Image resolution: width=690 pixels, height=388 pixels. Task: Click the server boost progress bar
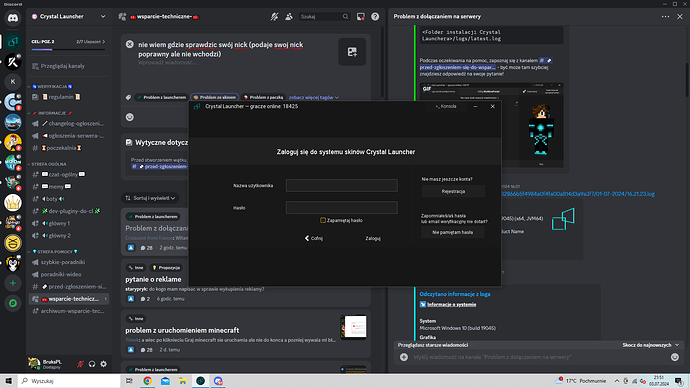(68, 49)
